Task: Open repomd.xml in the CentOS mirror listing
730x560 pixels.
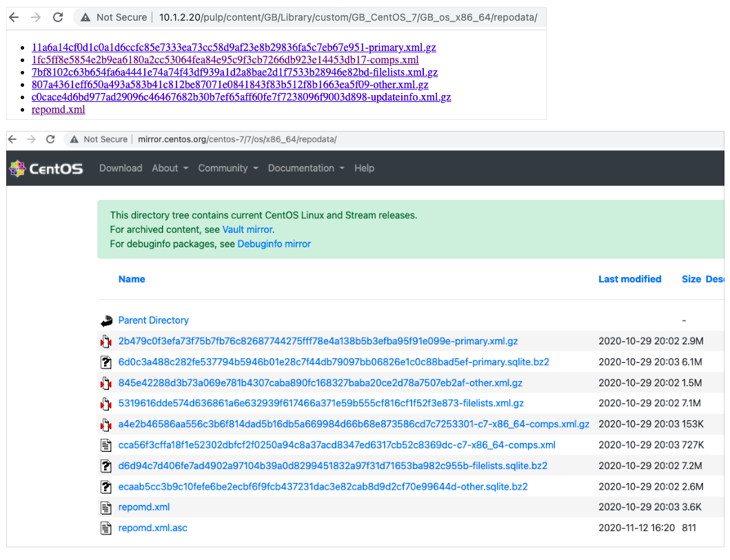Action: coord(144,508)
